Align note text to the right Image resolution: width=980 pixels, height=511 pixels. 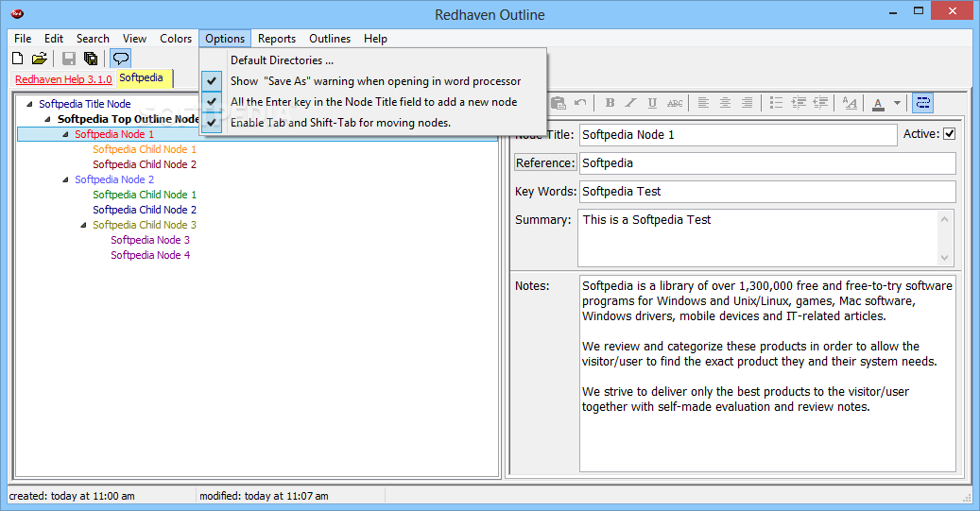click(x=747, y=103)
